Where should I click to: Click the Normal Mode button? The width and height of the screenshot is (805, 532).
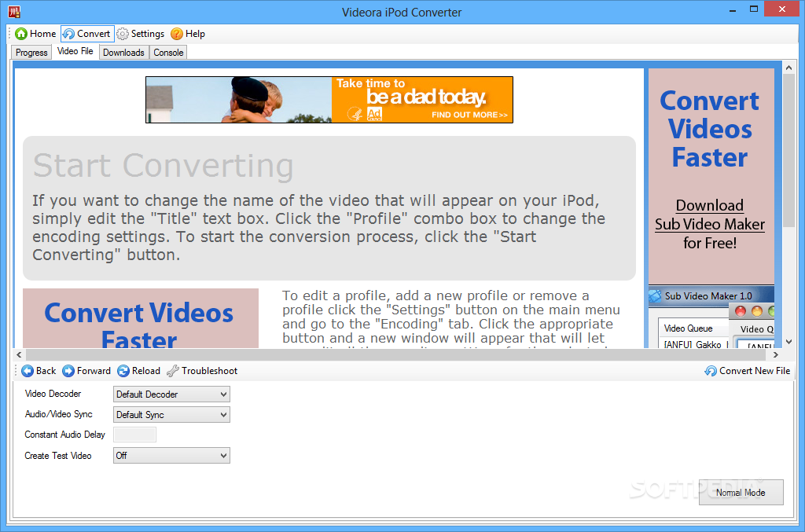(741, 493)
